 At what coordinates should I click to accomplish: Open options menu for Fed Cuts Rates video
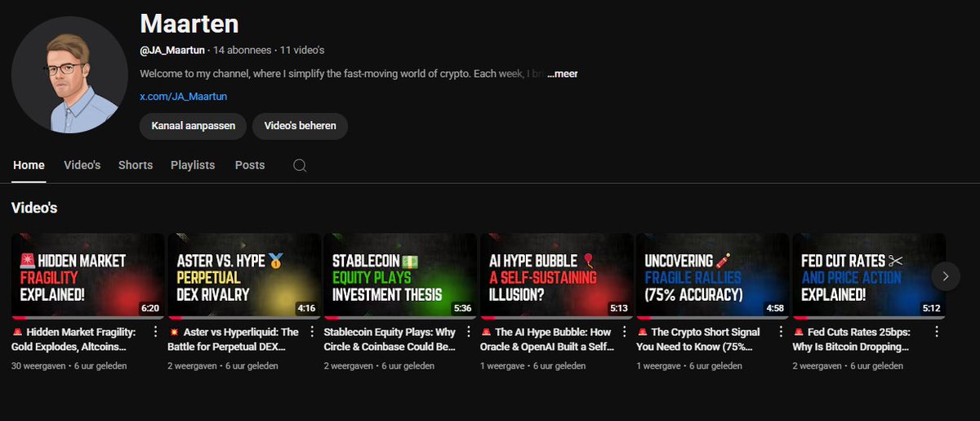pos(936,333)
